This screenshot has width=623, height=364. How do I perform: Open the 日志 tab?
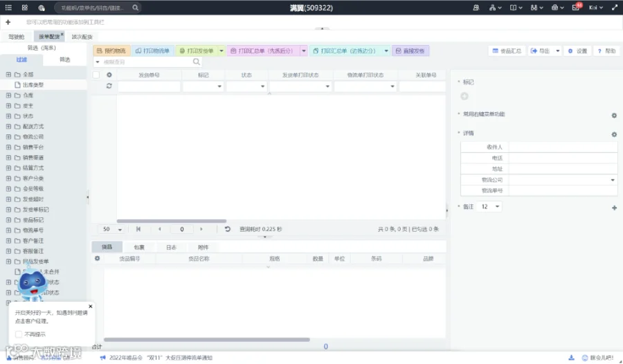(x=171, y=247)
